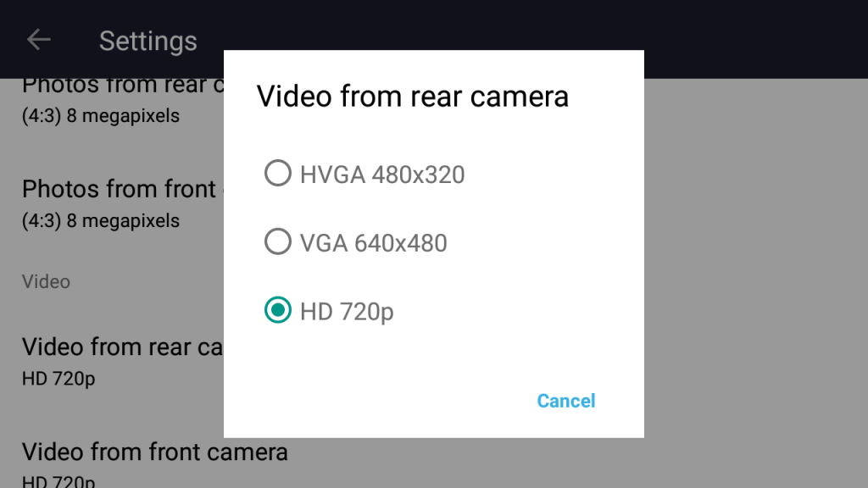This screenshot has width=868, height=488.
Task: Pick the VGA 640x480 text label
Action: coord(373,243)
